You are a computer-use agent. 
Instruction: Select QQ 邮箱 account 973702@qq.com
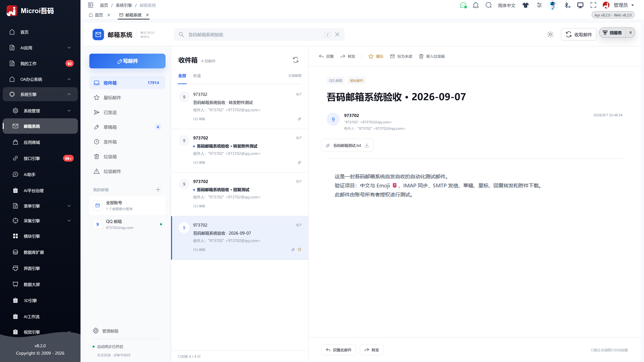coord(127,224)
